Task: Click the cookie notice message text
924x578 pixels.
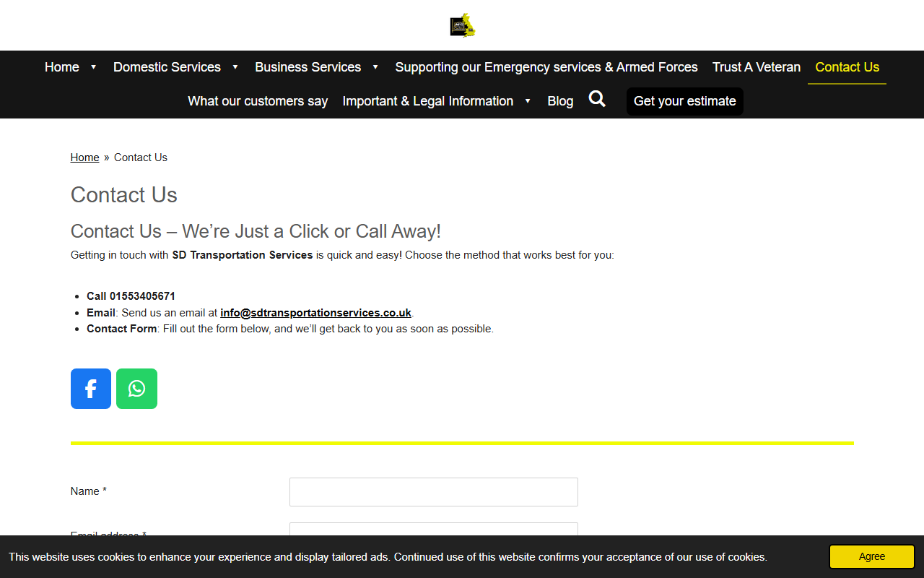Action: [388, 557]
